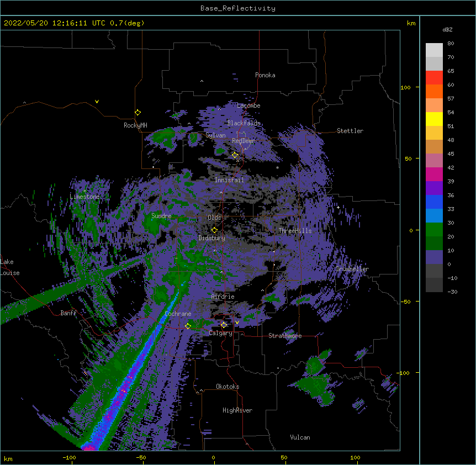The image size is (476, 465).
Task: Select the yellow V marker northwest of RockyMH
Action: [x=97, y=102]
